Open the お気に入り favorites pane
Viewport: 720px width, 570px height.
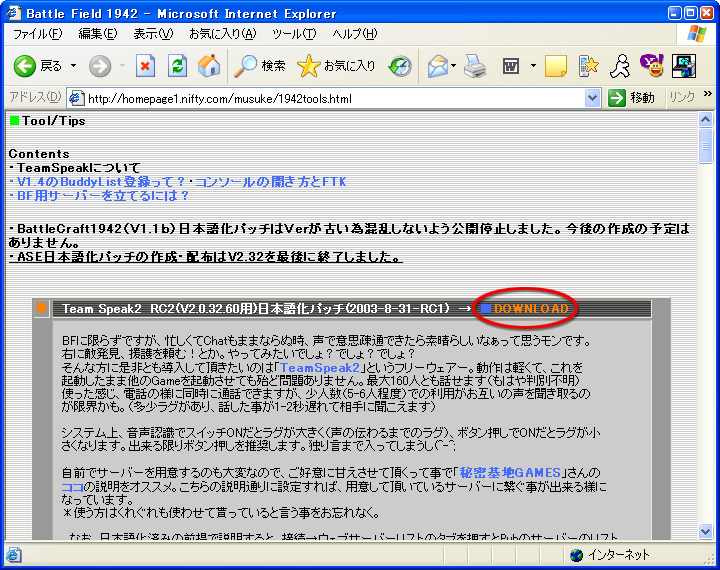click(337, 66)
